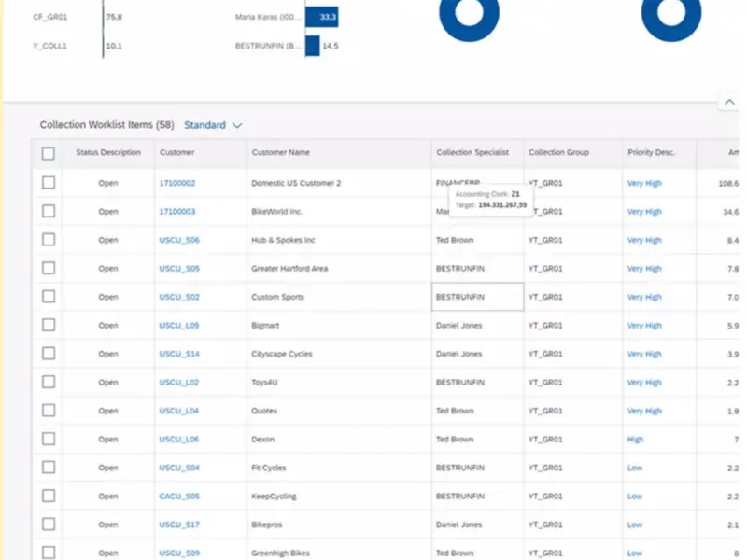The image size is (747, 560).
Task: Open the Standard view dropdown
Action: point(213,125)
